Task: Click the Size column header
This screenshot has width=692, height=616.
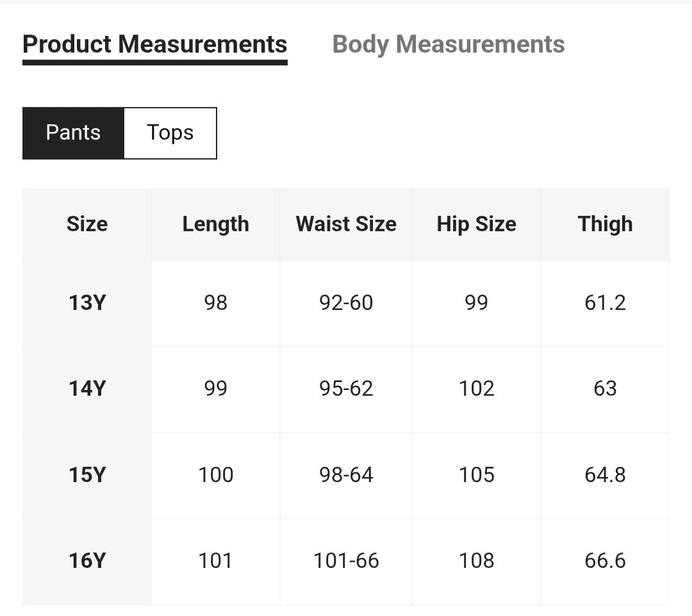Action: (x=87, y=224)
